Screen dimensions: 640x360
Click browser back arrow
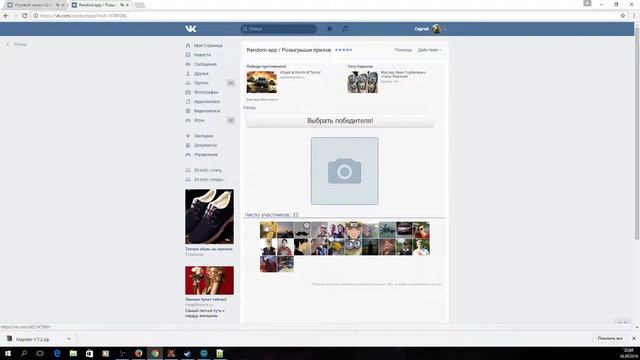(x=6, y=16)
